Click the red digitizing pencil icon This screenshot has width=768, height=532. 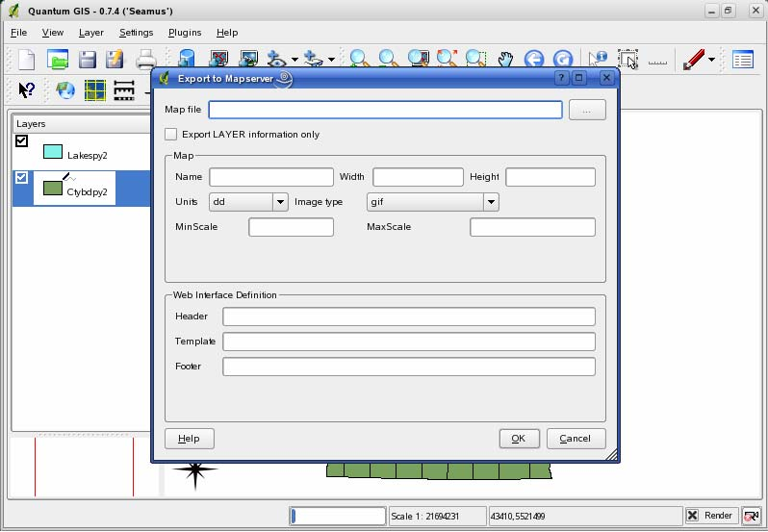pyautogui.click(x=694, y=60)
